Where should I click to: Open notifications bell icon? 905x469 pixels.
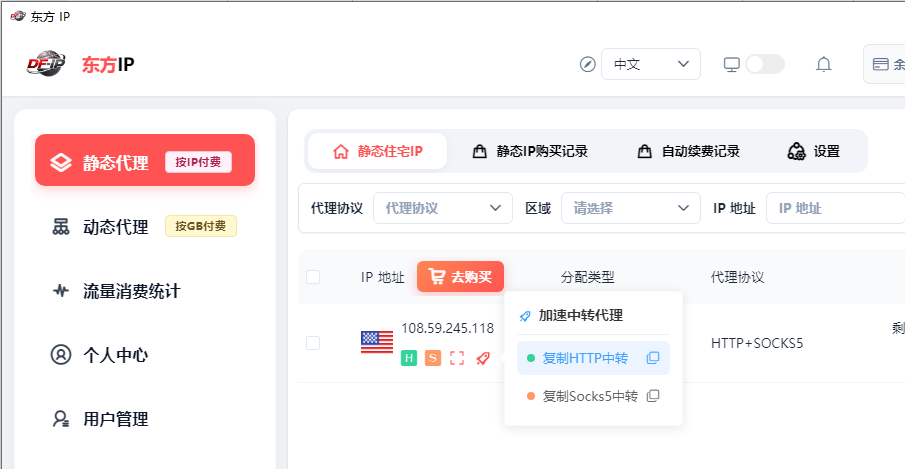824,64
